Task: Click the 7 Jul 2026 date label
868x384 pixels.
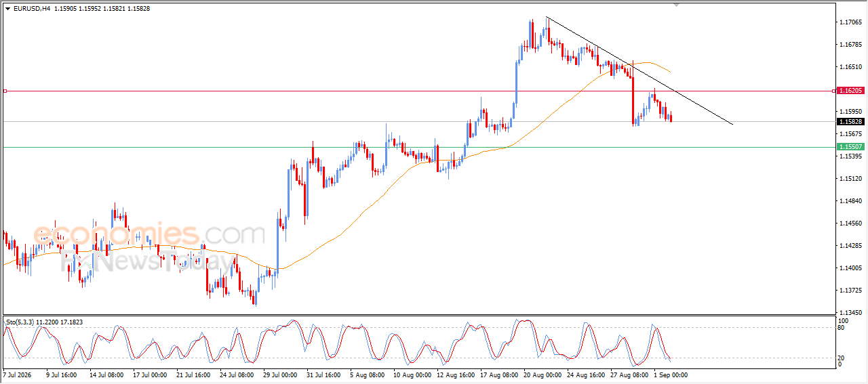Action: (18, 375)
